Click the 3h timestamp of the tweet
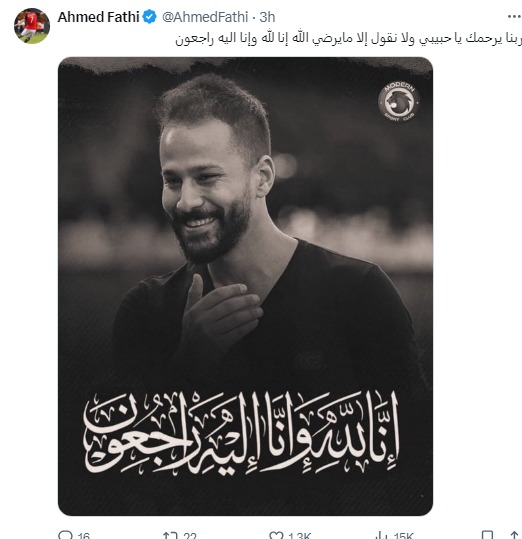522x539 pixels. coord(267,17)
